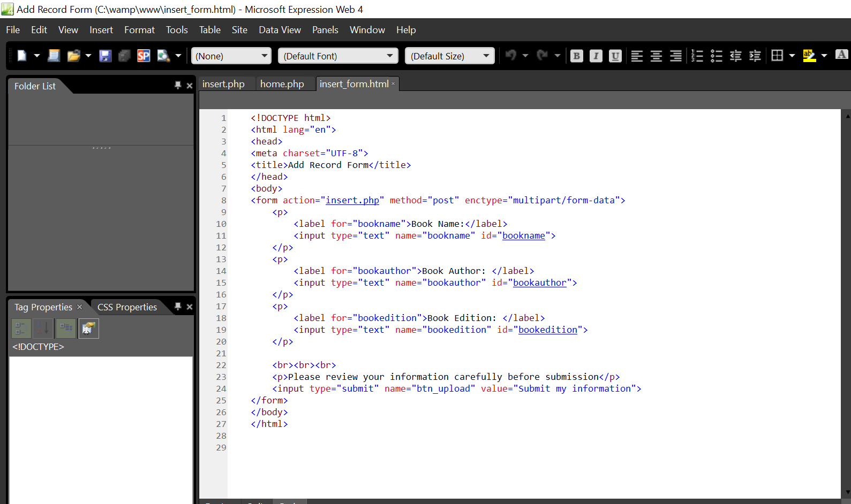Pin the Folder List panel

click(178, 85)
